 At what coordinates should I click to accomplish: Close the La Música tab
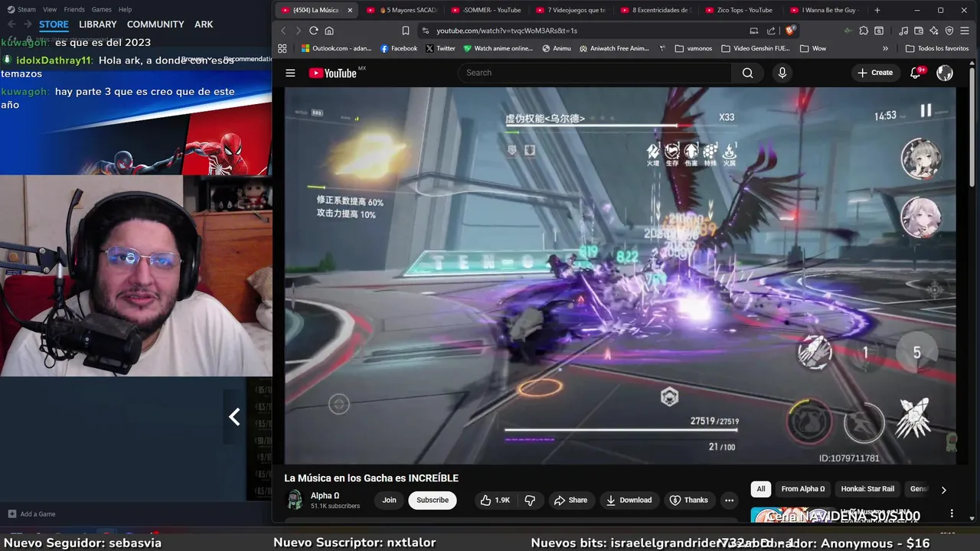click(x=350, y=10)
